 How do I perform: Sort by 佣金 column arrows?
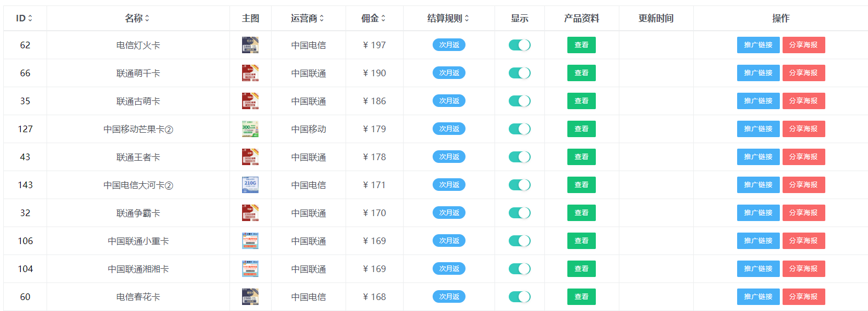tap(383, 18)
